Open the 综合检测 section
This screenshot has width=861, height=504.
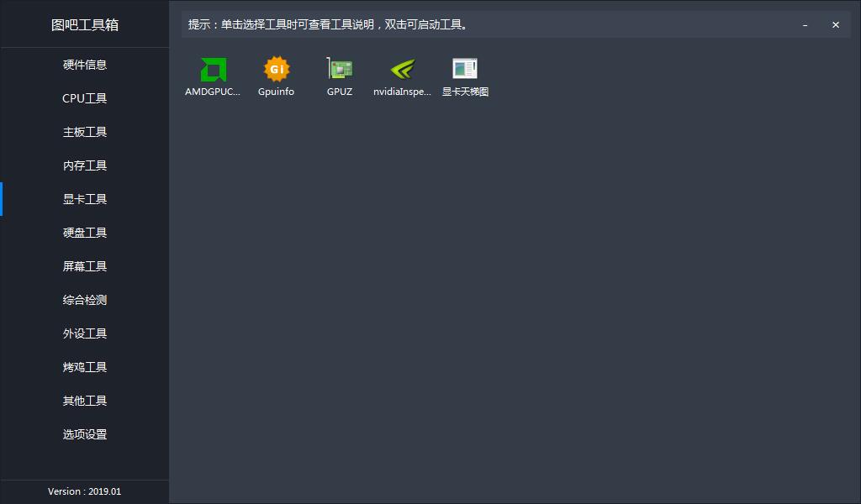84,300
